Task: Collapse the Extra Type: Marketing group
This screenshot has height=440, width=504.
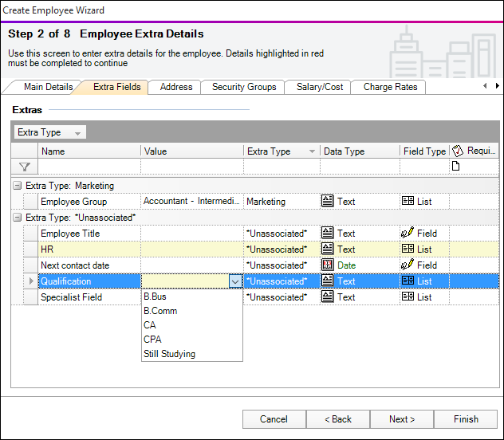Action: coord(17,186)
